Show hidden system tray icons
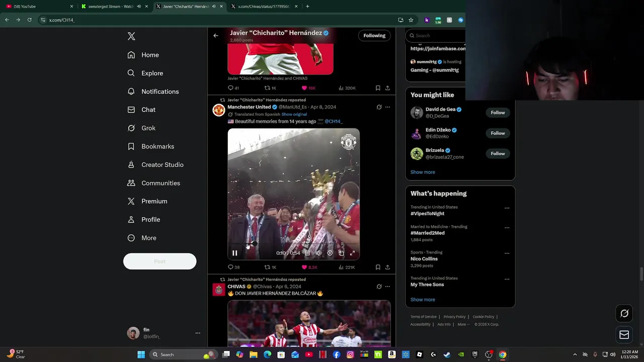644x362 pixels. pyautogui.click(x=575, y=354)
